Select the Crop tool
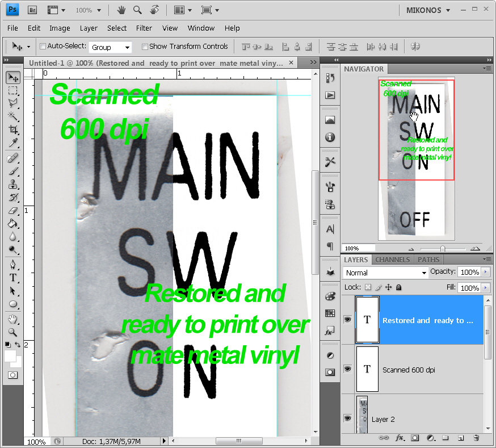The width and height of the screenshot is (496, 448). (12, 129)
